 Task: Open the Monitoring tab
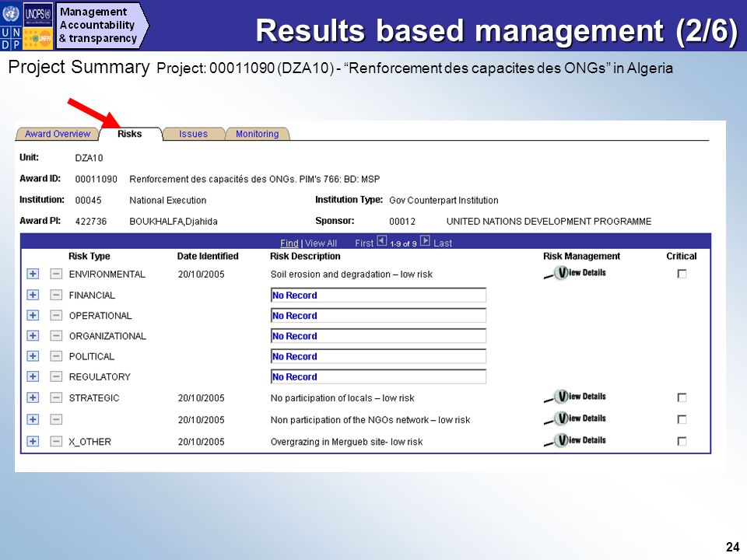[258, 134]
